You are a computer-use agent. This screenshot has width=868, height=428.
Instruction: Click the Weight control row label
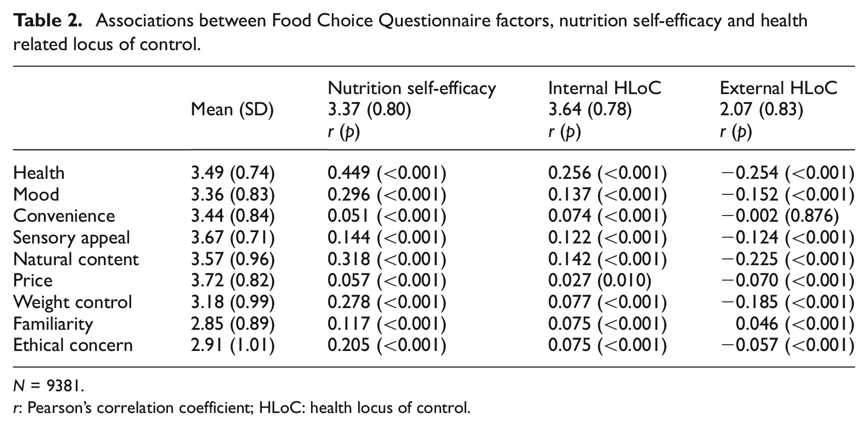pyautogui.click(x=72, y=302)
